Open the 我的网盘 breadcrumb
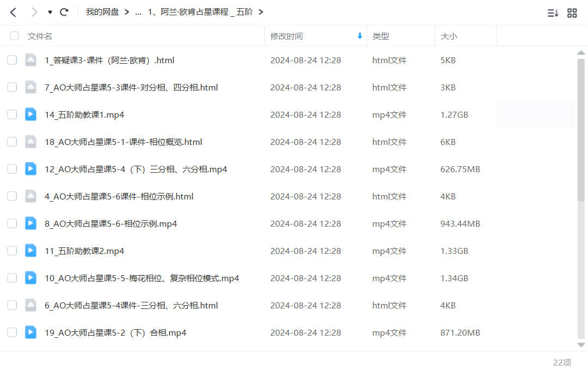Screen dimensions: 588x370 click(x=102, y=12)
